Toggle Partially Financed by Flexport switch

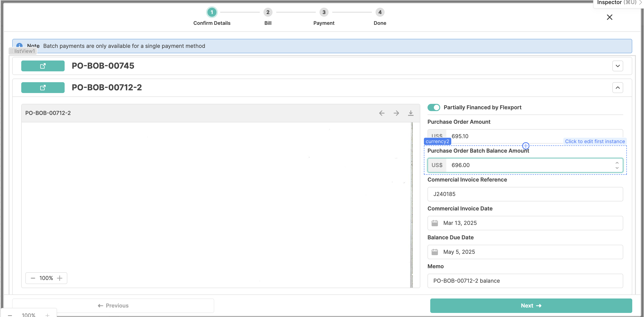434,107
